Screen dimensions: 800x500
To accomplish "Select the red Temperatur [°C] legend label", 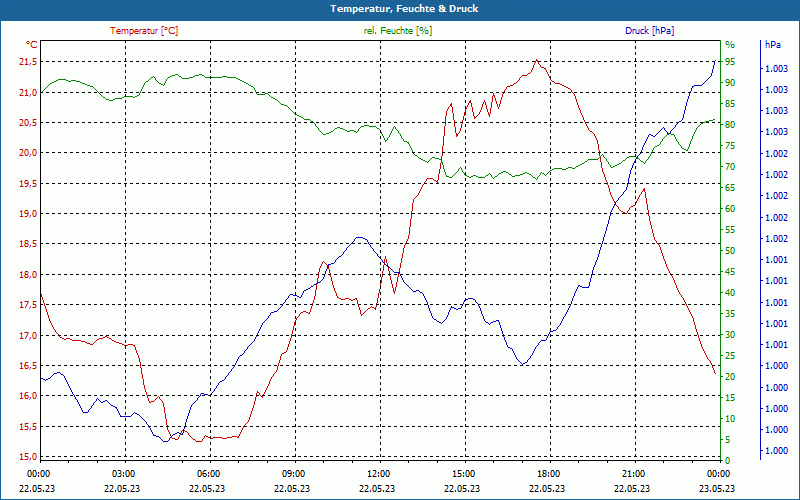I will click(x=144, y=31).
